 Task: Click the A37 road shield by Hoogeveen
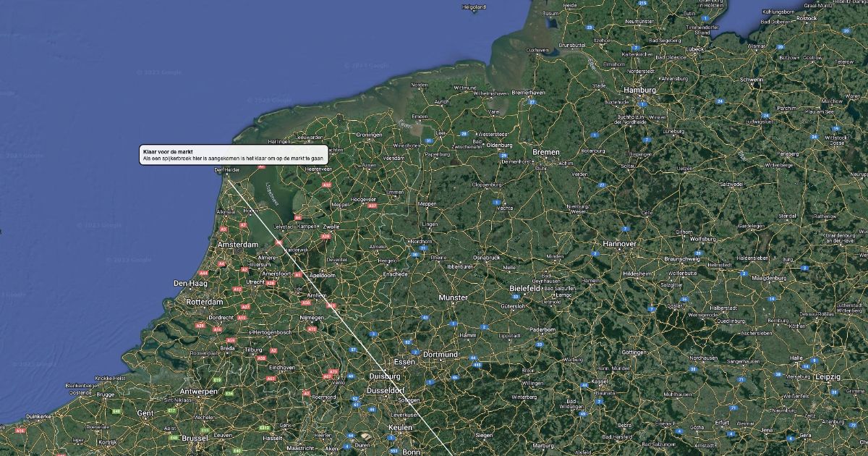click(373, 206)
